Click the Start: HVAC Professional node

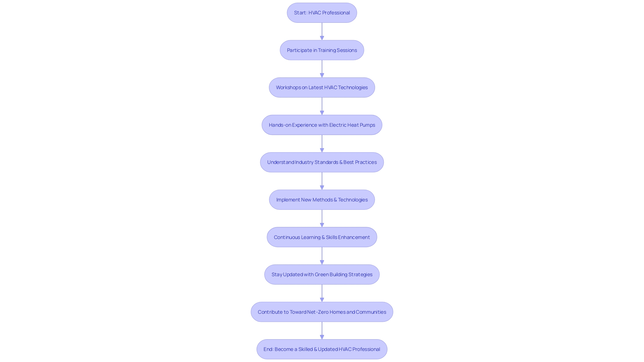pyautogui.click(x=322, y=12)
